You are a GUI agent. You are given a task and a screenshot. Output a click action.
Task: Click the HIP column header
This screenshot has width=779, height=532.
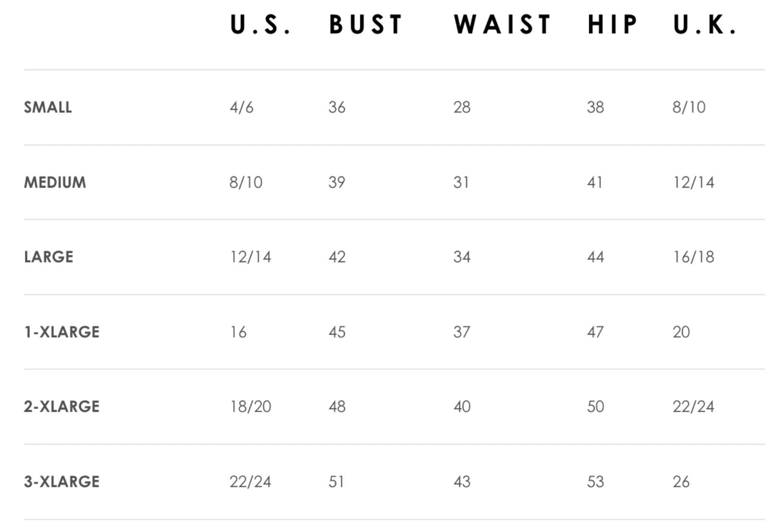tap(612, 24)
